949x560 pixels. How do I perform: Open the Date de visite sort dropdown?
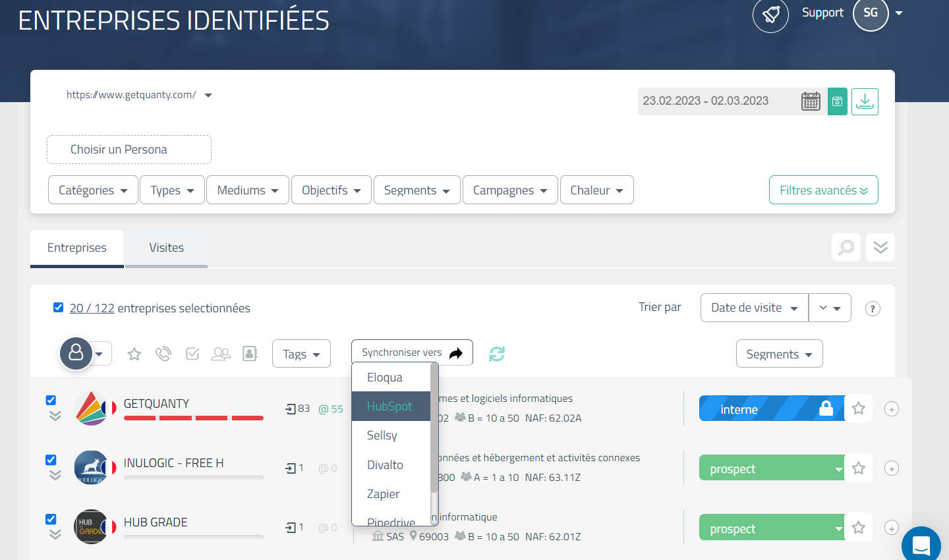[x=755, y=308]
